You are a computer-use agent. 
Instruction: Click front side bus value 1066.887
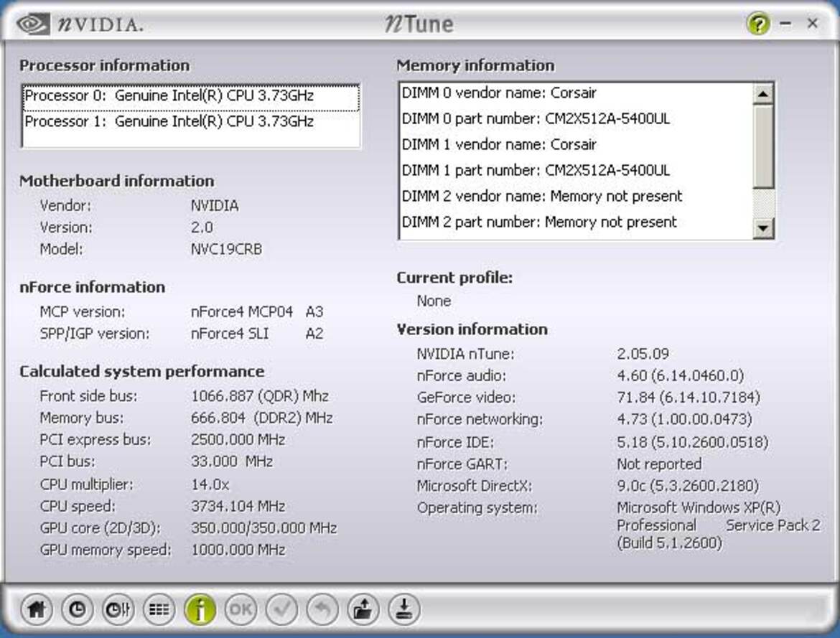click(x=260, y=396)
